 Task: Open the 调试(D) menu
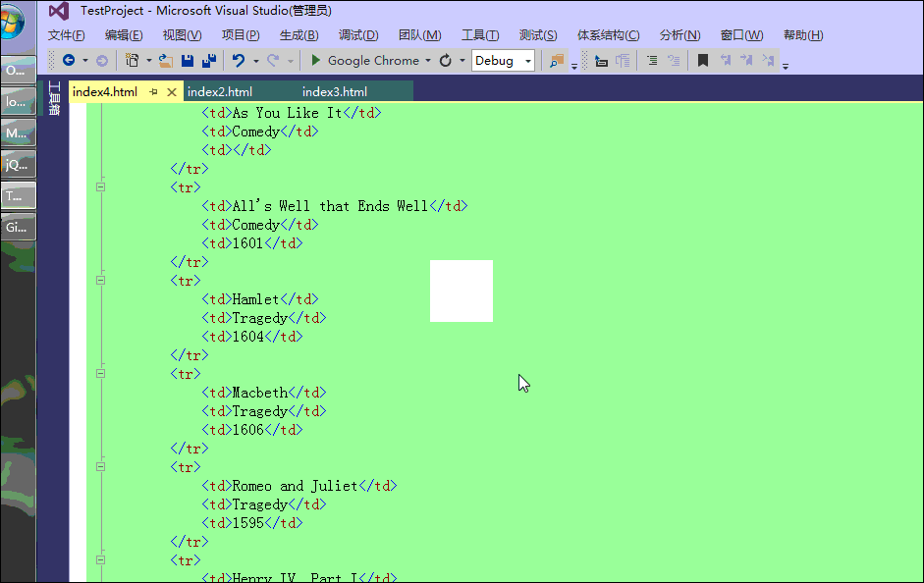(358, 35)
